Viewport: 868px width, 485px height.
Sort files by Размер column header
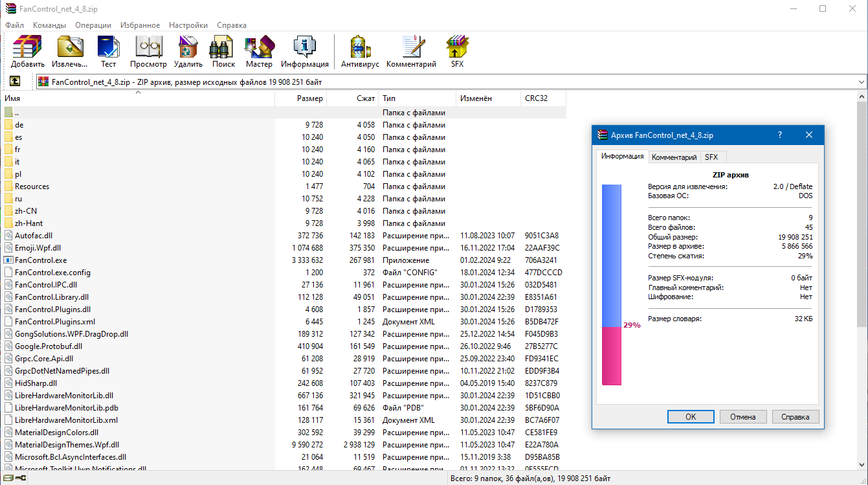[309, 98]
